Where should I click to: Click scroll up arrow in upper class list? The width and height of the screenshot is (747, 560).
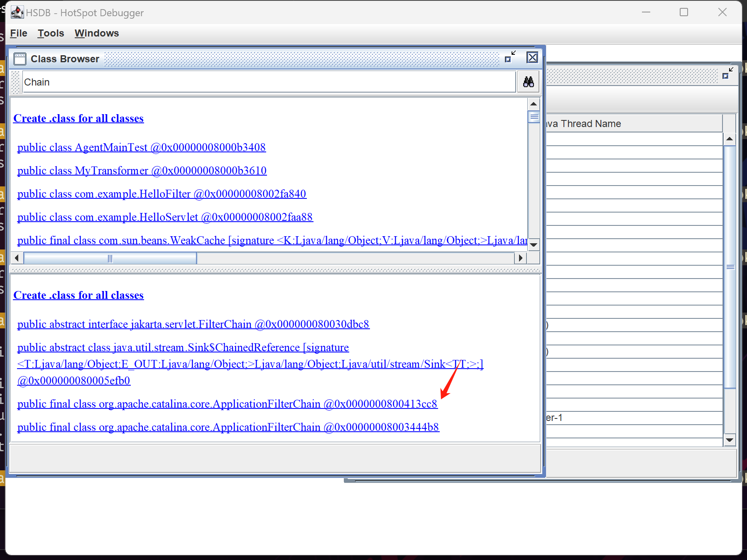[x=534, y=104]
